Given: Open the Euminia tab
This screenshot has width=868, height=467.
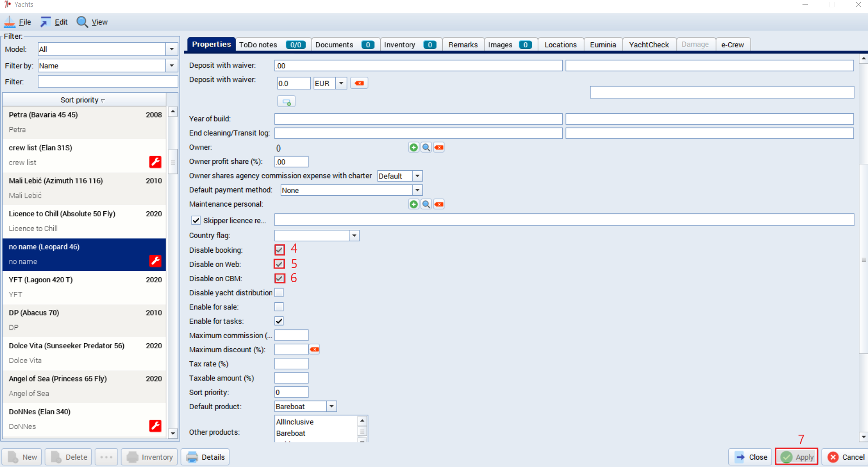Looking at the screenshot, I should (x=603, y=45).
